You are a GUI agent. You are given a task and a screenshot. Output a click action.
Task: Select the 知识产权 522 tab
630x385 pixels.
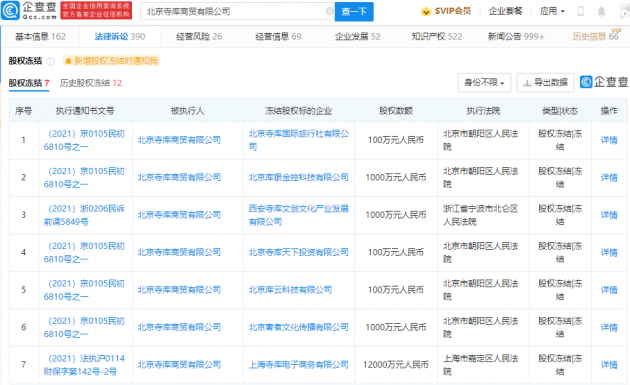(437, 37)
